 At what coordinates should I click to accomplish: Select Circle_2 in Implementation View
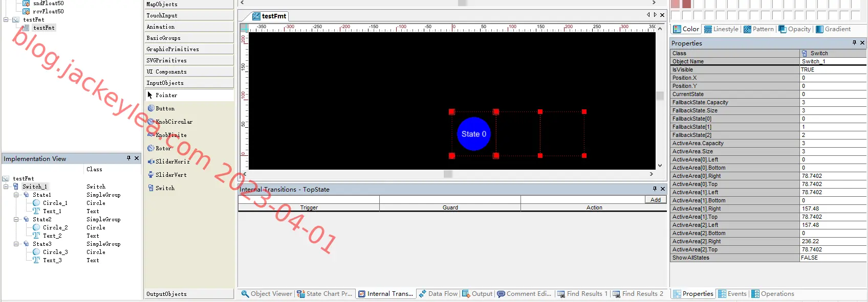coord(55,227)
